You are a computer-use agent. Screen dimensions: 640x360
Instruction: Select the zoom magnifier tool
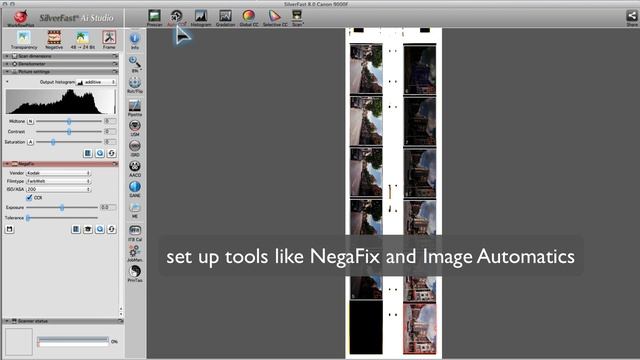coord(135,64)
